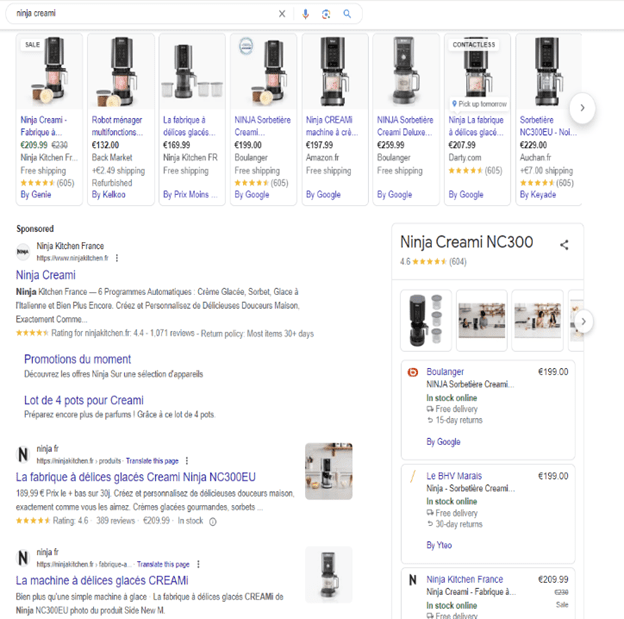Screen dimensions: 624x619
Task: Click the magnifier search icon
Action: pyautogui.click(x=347, y=14)
